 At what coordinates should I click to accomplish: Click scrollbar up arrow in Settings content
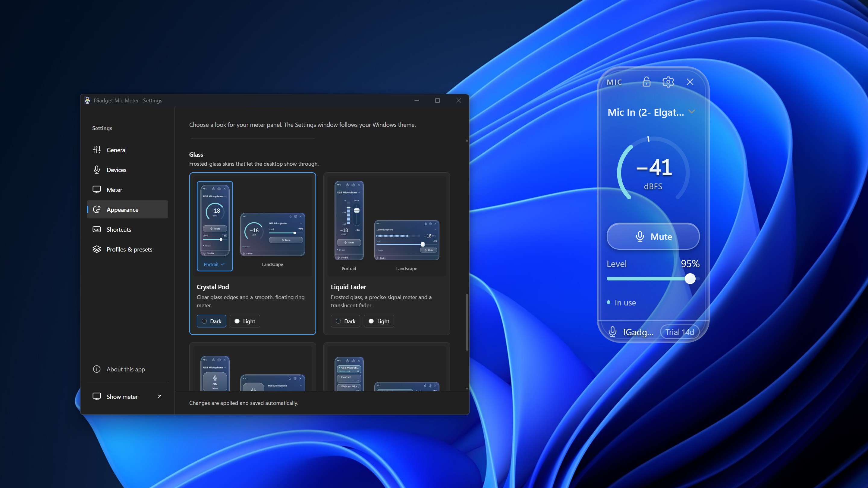(467, 140)
